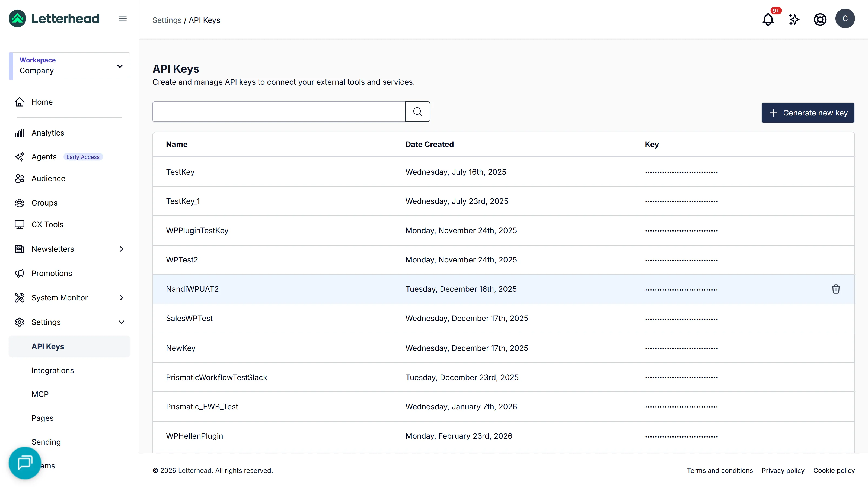Click the Groups icon in sidebar
Screen dimensions: 868x488
20,203
